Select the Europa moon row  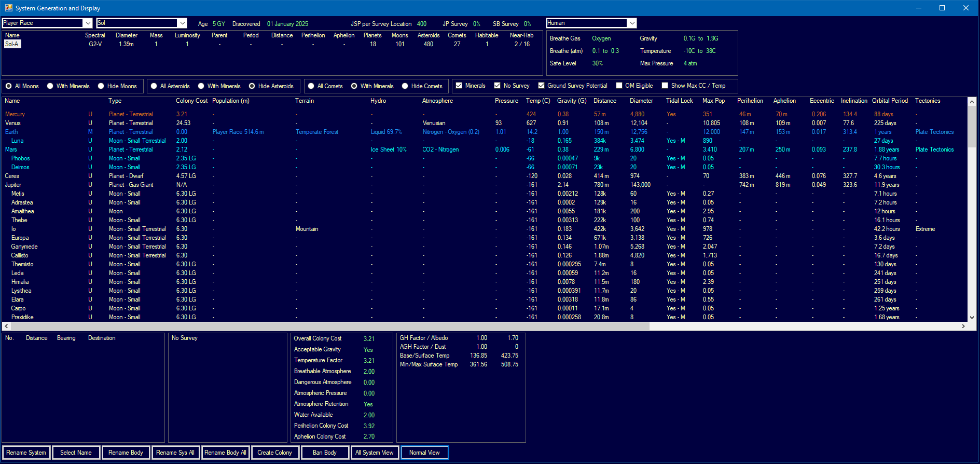pos(485,238)
